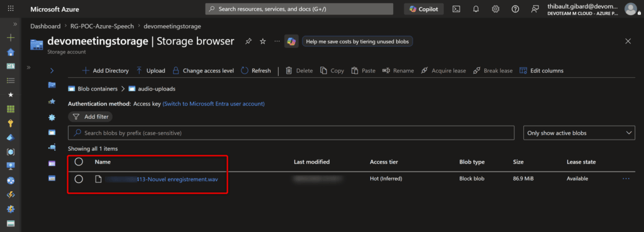Sort by Size column header
This screenshot has height=232, width=644.
click(518, 162)
